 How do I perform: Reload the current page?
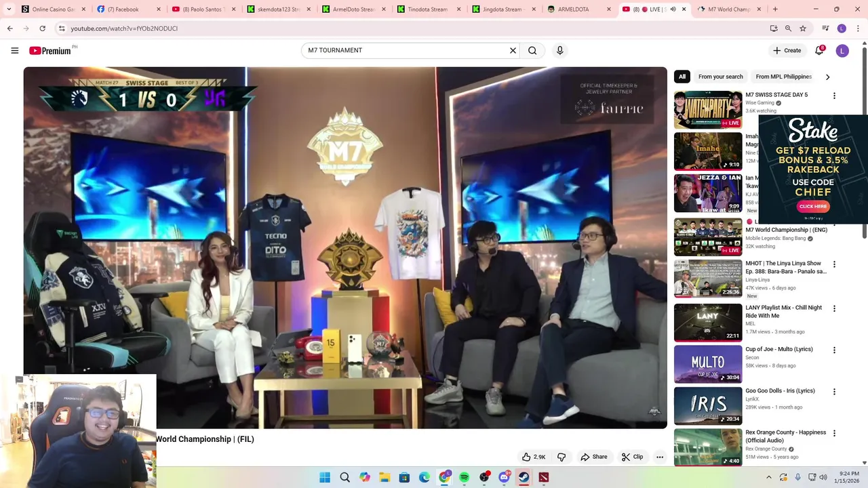pos(42,28)
